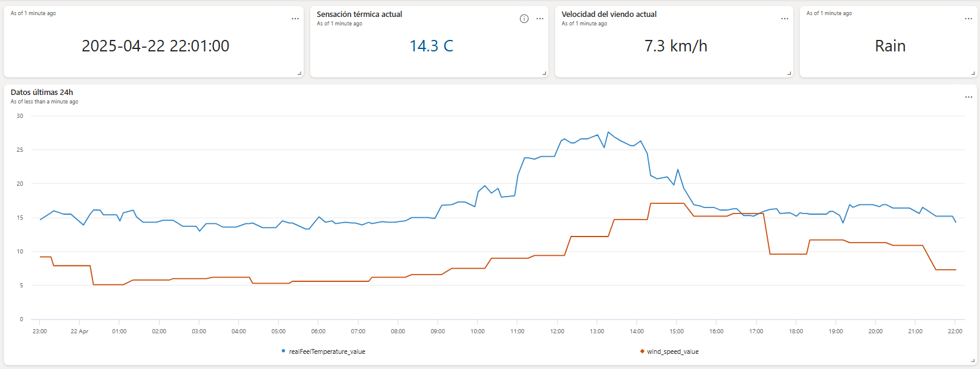Click the Datos últimas 24h title
980x369 pixels.
pos(42,93)
